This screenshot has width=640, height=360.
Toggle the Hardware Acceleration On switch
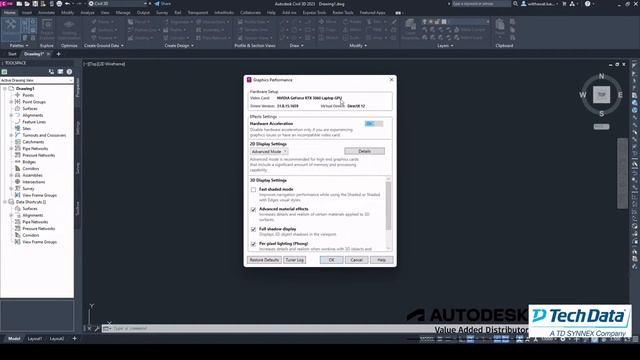pyautogui.click(x=373, y=124)
